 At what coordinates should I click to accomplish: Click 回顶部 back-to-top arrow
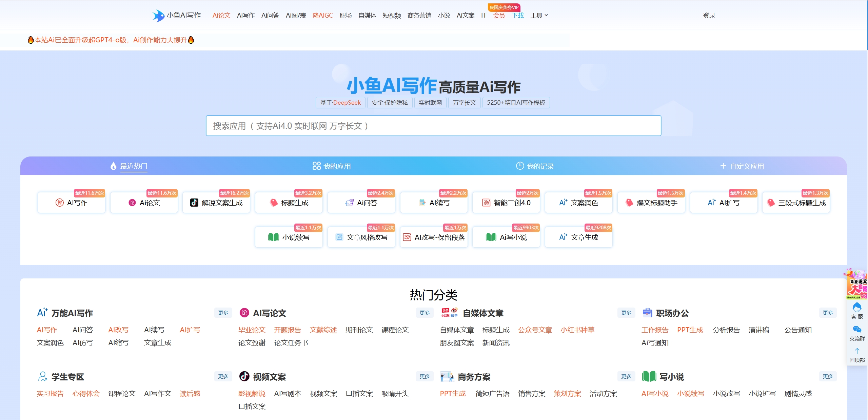click(x=857, y=355)
